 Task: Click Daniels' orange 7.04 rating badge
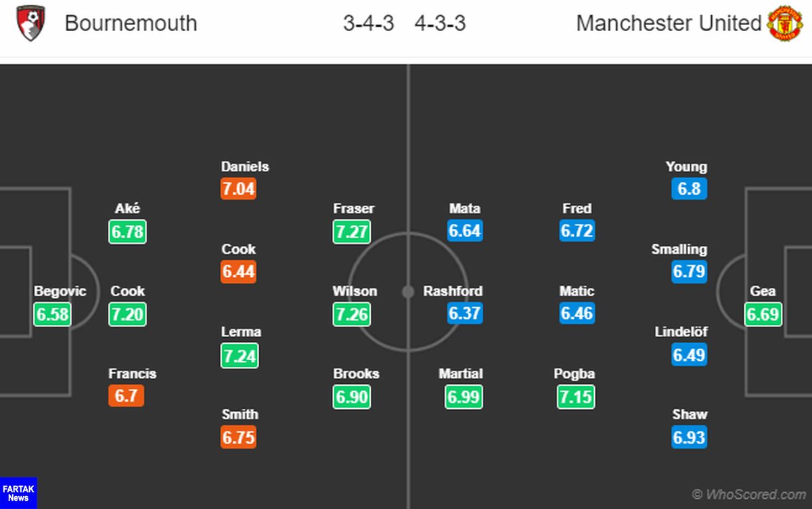point(238,188)
